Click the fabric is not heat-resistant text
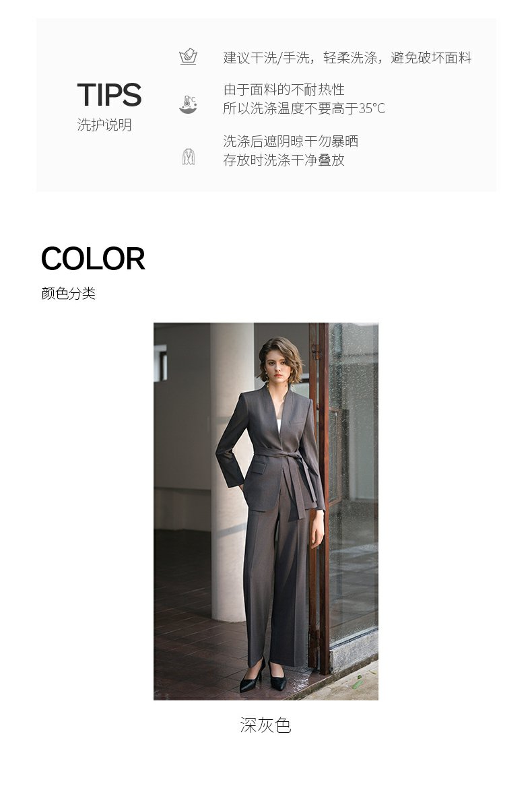Viewport: 532px width, 792px height. [x=284, y=90]
